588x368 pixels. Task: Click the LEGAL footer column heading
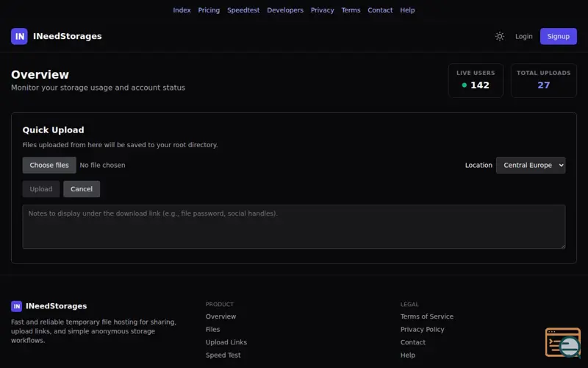[409, 304]
